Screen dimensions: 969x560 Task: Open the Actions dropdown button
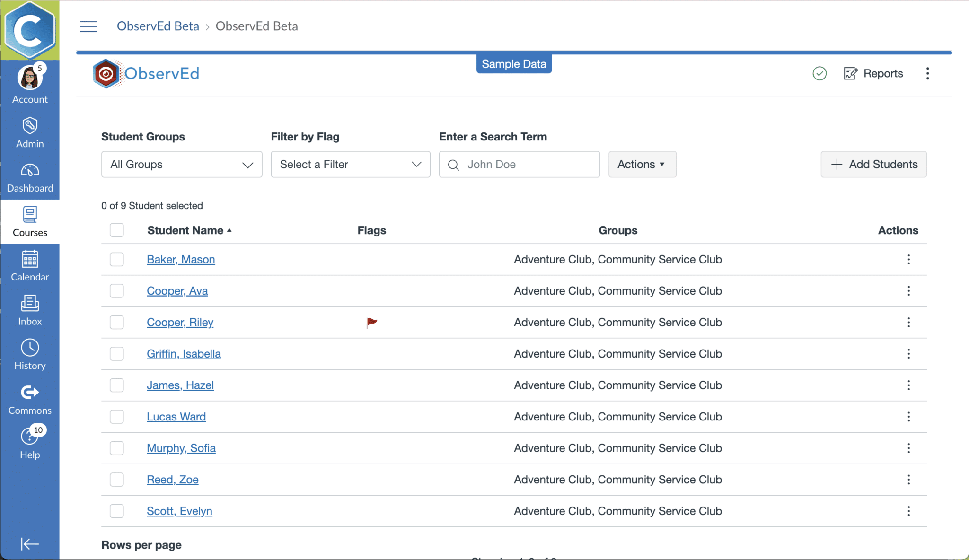642,164
